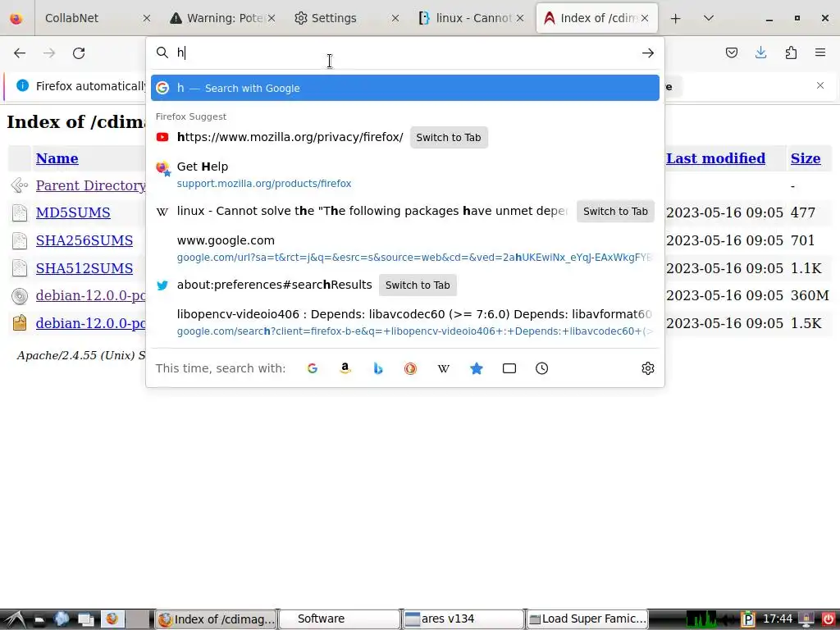Click Switch to Tab for mozilla privacy

[449, 138]
